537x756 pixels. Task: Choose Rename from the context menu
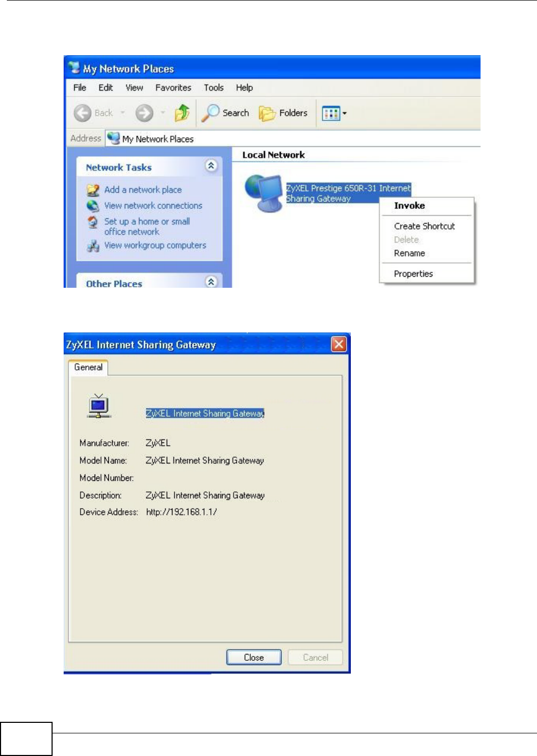point(409,253)
